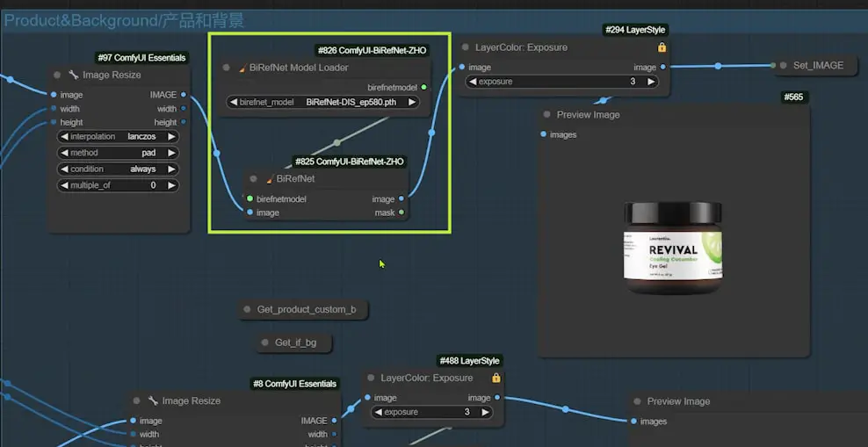The height and width of the screenshot is (447, 868).
Task: Open the condition always combo
Action: (118, 169)
